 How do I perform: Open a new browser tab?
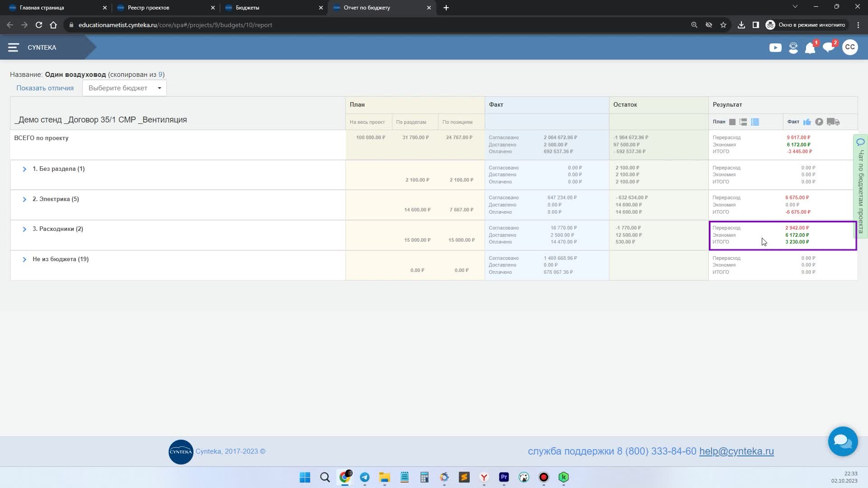pos(446,8)
